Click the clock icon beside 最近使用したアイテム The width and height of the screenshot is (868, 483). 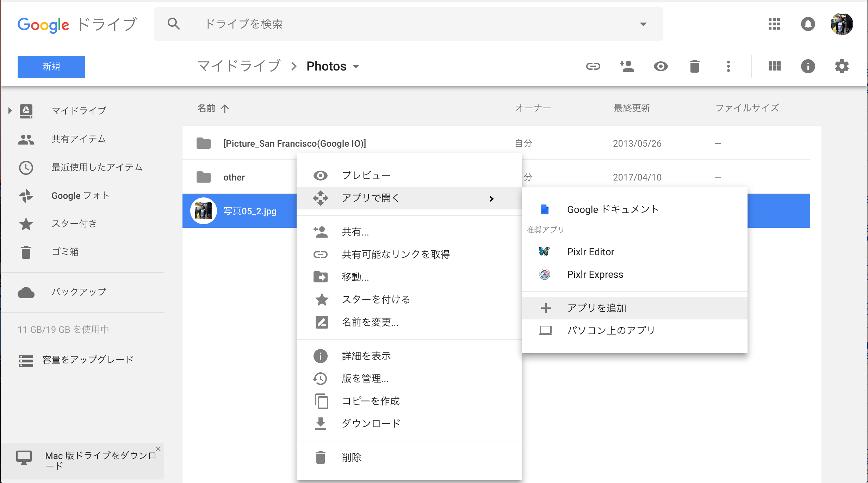[x=26, y=167]
